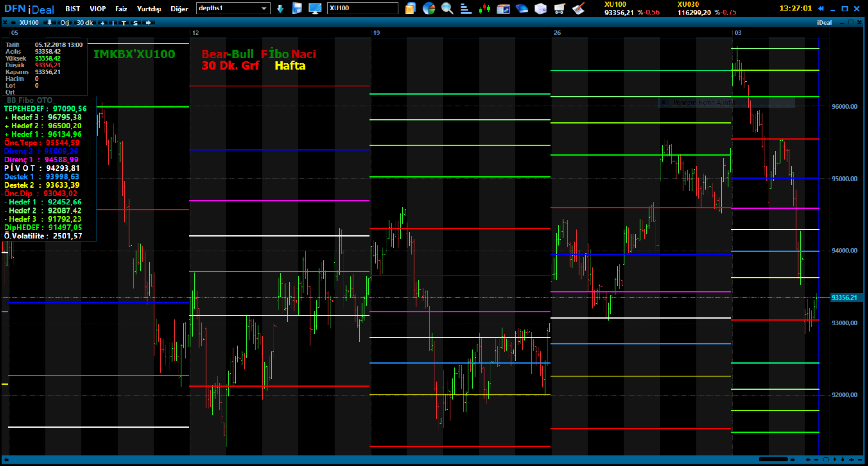Screen dimensions: 868x466
Task: Open the candlestick chart icon
Action: pos(485,8)
